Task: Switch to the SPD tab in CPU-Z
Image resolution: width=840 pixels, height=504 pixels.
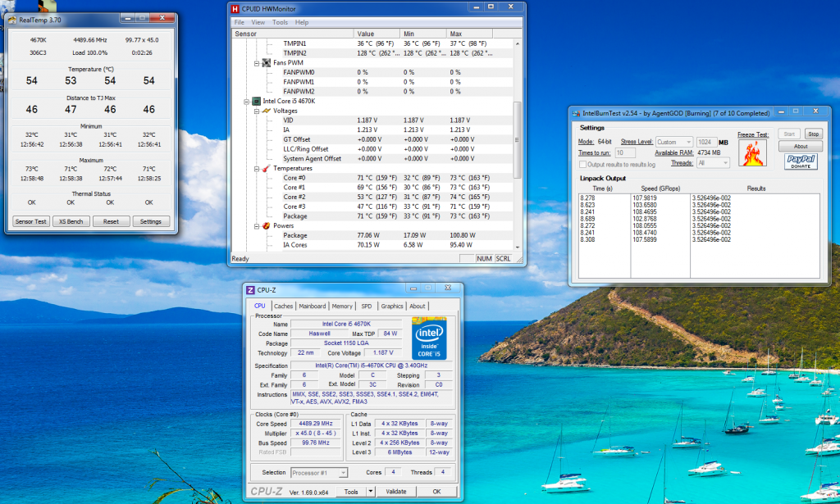Action: tap(367, 306)
